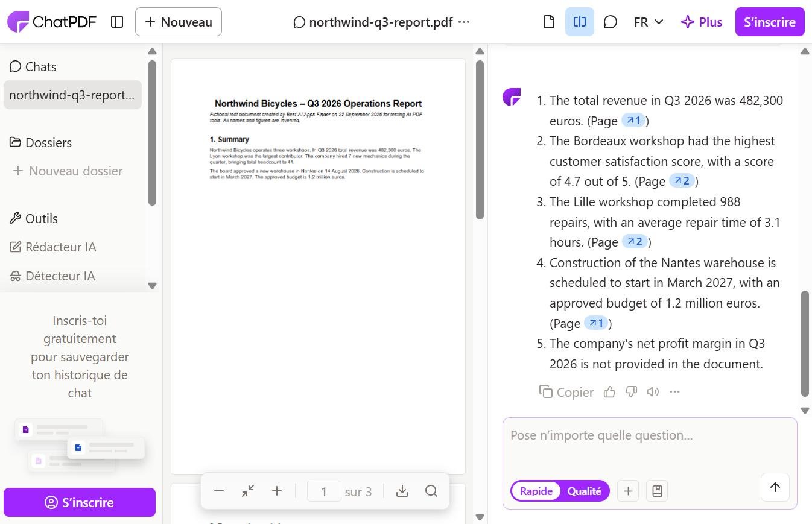Open the chat-only view icon

pyautogui.click(x=611, y=22)
